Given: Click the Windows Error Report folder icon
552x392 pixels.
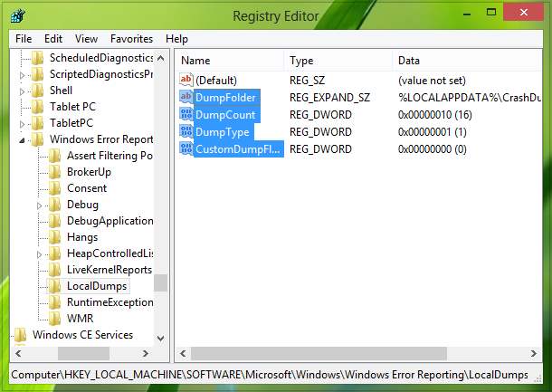Looking at the screenshot, I should [38, 139].
